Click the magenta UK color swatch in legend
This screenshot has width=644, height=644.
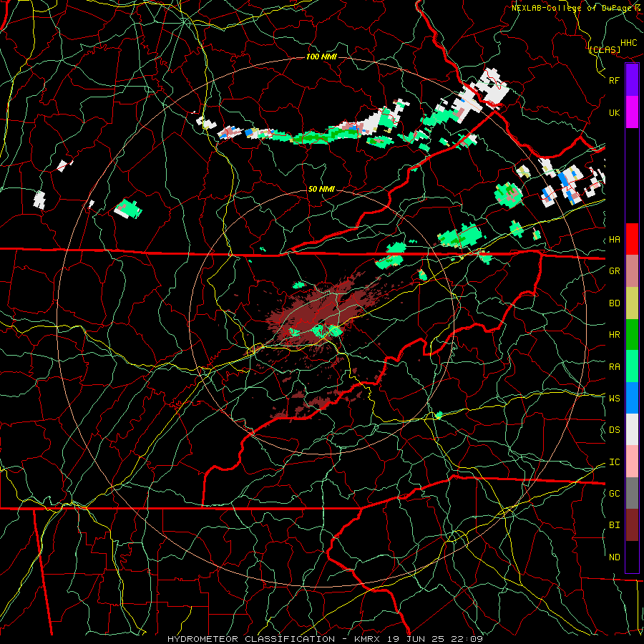[632, 112]
